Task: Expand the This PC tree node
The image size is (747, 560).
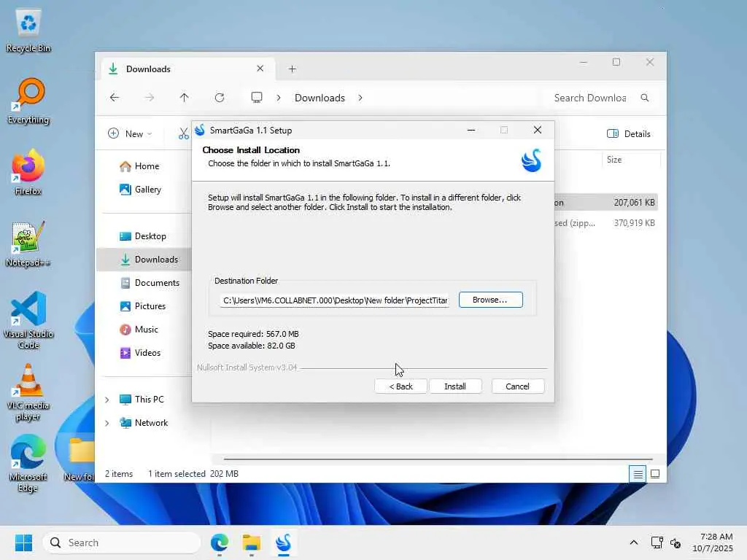Action: click(x=107, y=400)
